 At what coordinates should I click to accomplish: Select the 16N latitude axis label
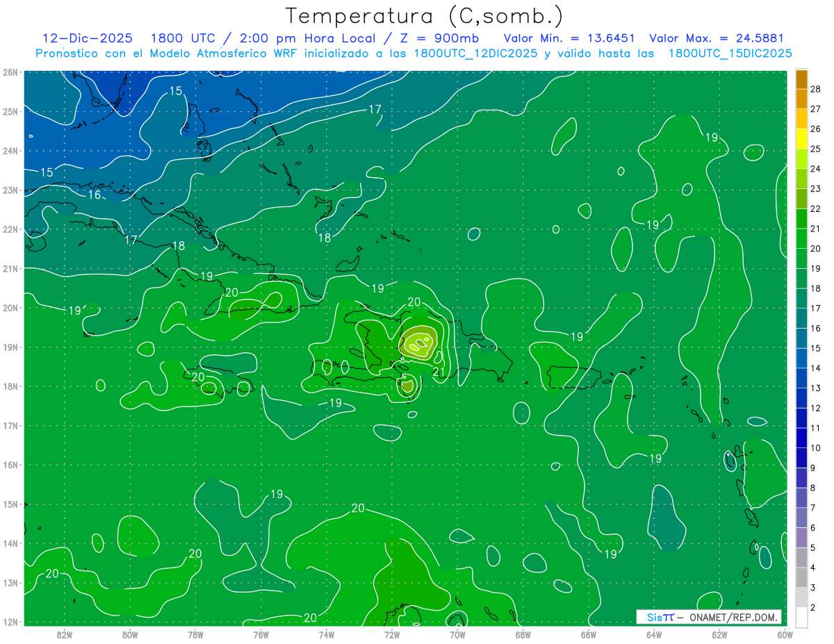[10, 465]
